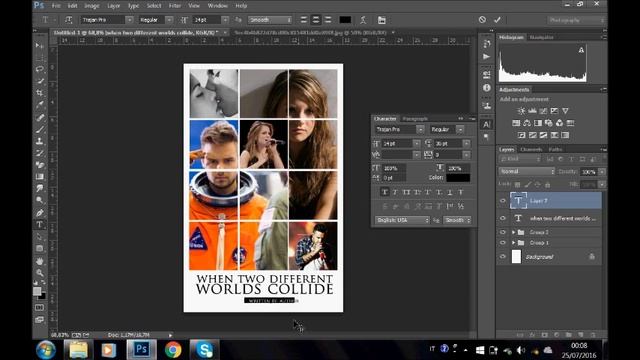Click the foreground color swatch in toolbox
The image size is (640, 360).
point(37,291)
